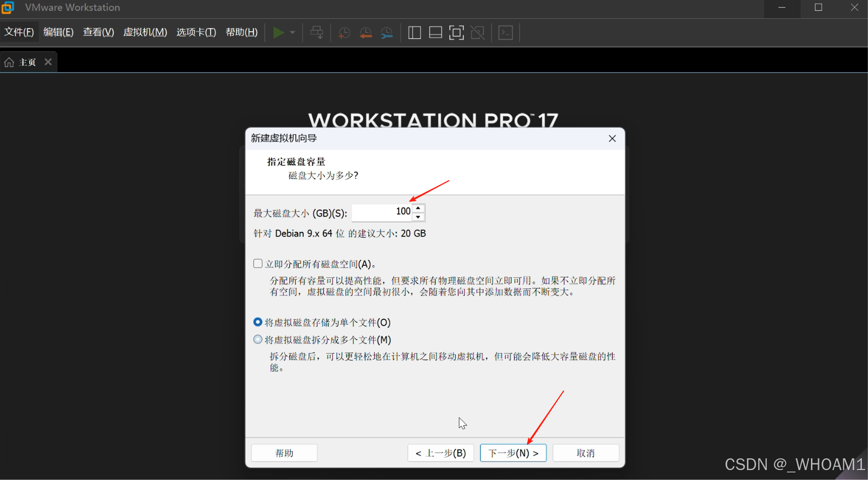Viewport: 868px width, 480px height.
Task: Click the 下一步(N) next button
Action: tap(513, 453)
